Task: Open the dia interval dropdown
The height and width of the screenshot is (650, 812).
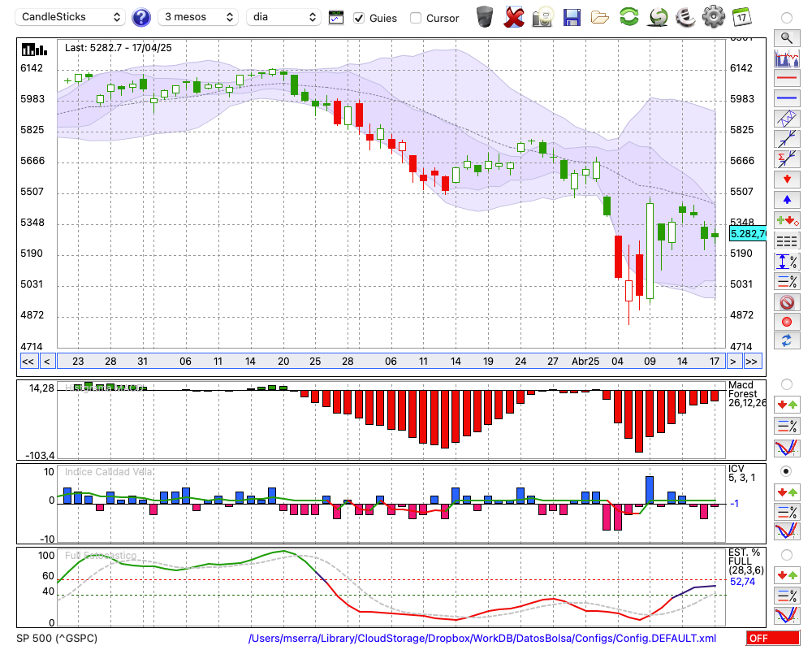Action: point(283,17)
